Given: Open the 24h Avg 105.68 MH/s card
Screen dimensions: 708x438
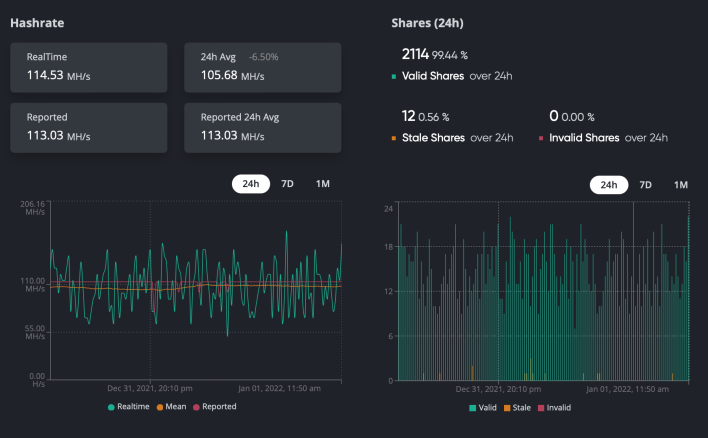Looking at the screenshot, I should (x=263, y=68).
